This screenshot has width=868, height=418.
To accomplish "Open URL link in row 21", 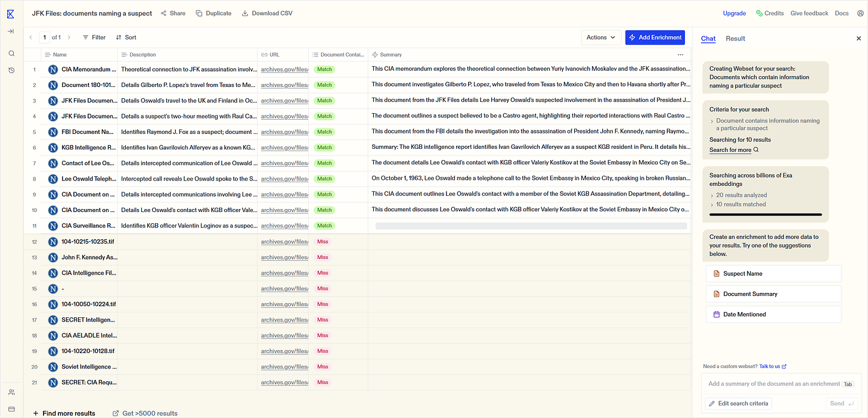I will (284, 382).
